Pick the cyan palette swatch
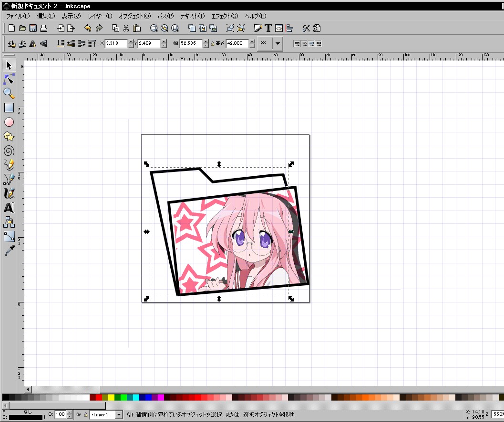The width and height of the screenshot is (504, 422). click(x=136, y=398)
